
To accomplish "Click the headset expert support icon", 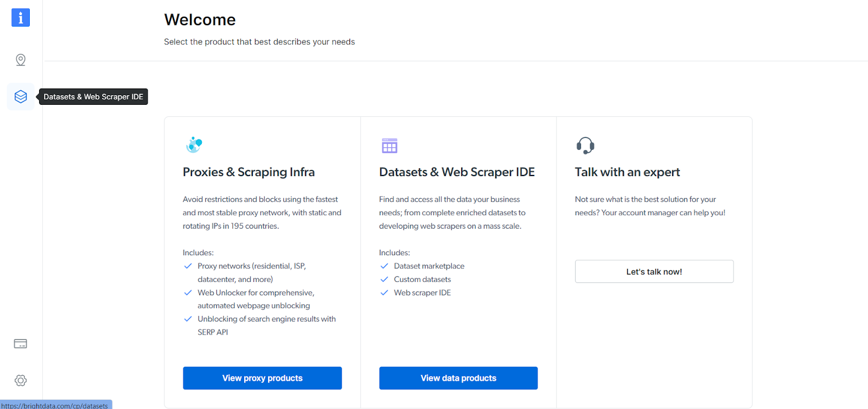I will tap(585, 146).
